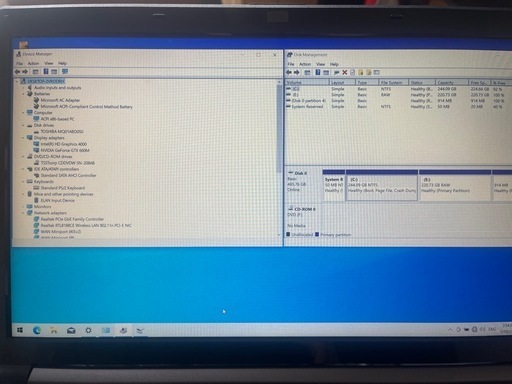This screenshot has height=384, width=512.
Task: Collapse DVD/CD-ROM drives category
Action: (x=24, y=156)
